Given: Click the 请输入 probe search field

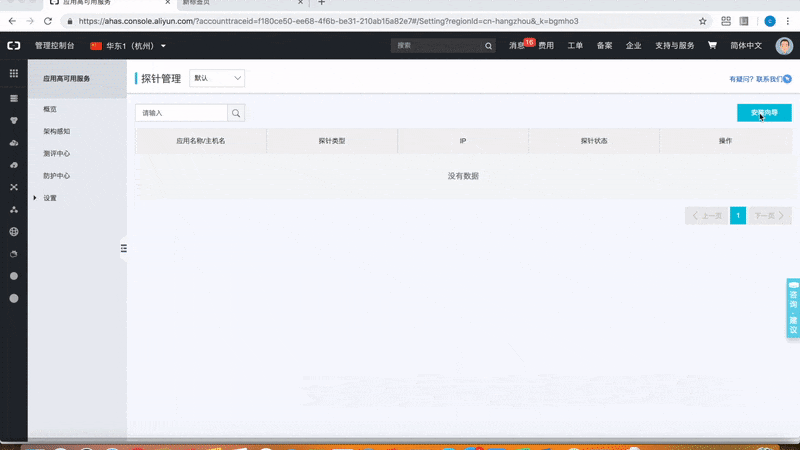Looking at the screenshot, I should point(181,113).
